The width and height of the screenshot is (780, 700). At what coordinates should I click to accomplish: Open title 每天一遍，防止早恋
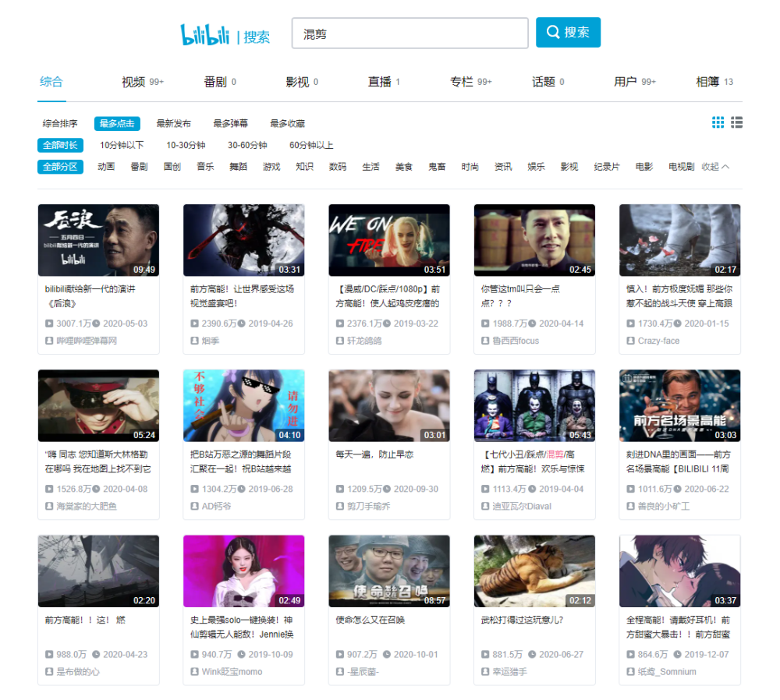[x=374, y=454]
